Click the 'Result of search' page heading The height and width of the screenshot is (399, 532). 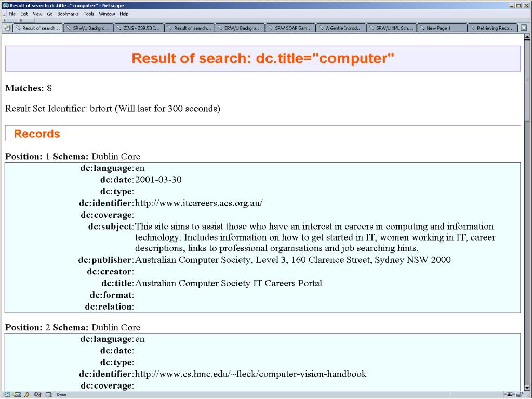pos(263,58)
